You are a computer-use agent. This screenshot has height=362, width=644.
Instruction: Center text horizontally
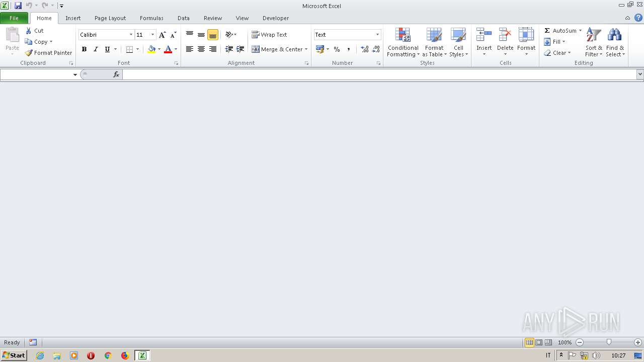pyautogui.click(x=201, y=49)
